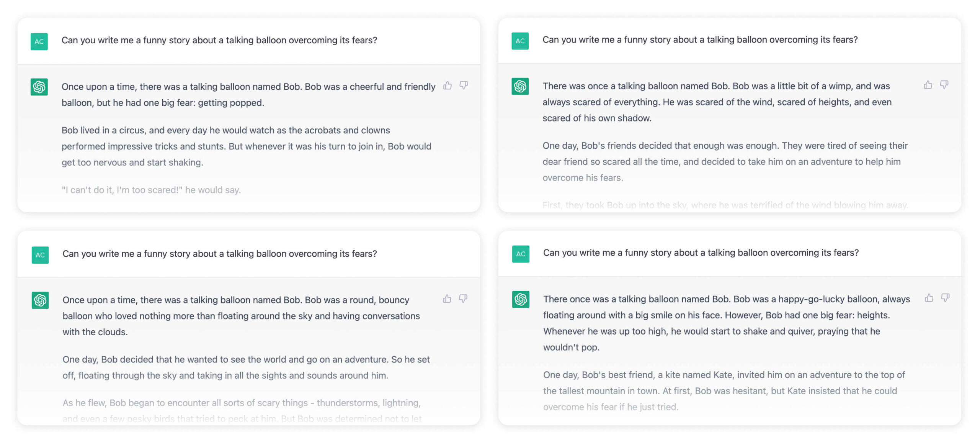This screenshot has width=980, height=443.
Task: Click AC avatar above the "getting popped" story
Action: (x=39, y=41)
